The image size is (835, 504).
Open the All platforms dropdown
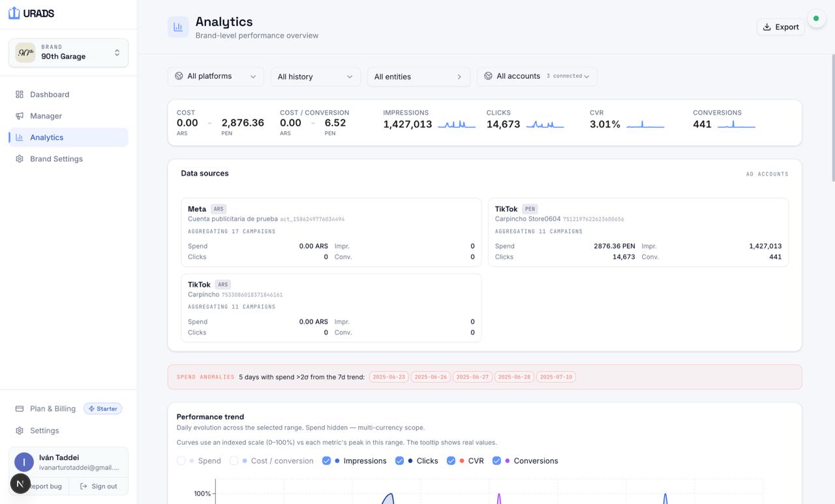pos(216,76)
